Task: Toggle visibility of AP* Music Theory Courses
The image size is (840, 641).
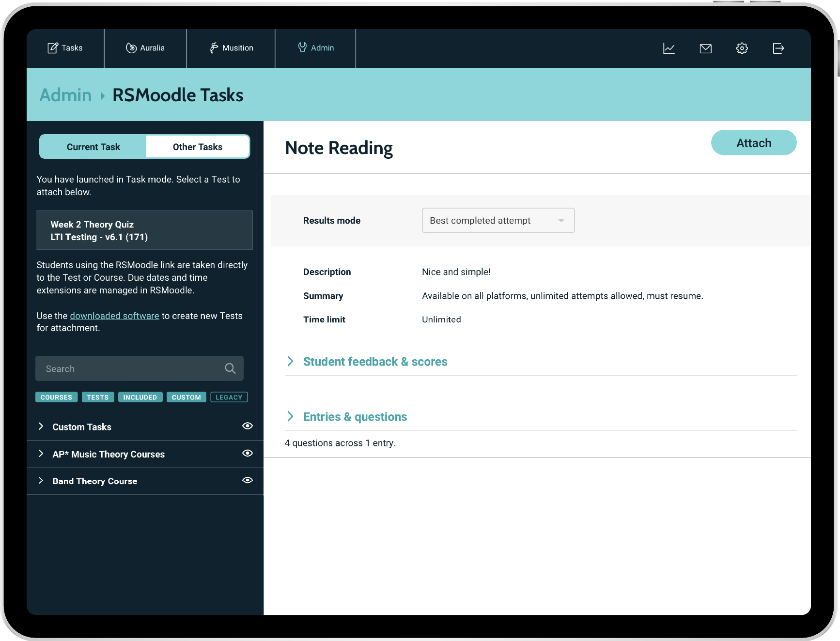Action: [x=247, y=453]
